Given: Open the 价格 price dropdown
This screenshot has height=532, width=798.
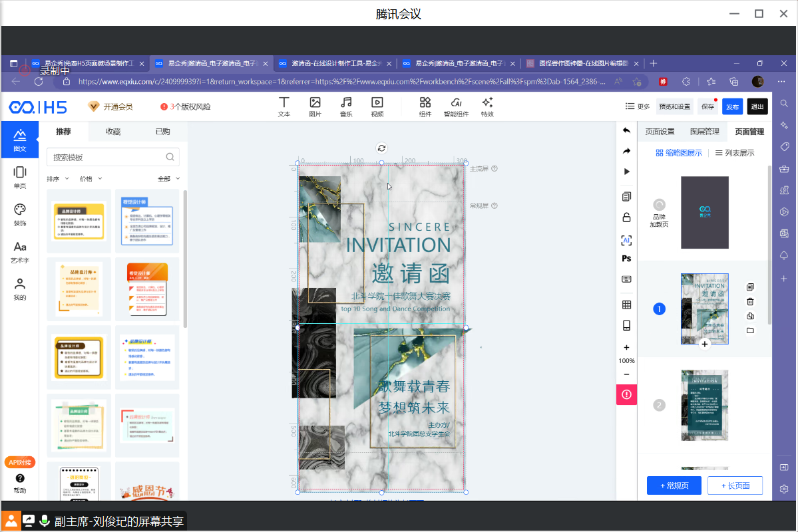Looking at the screenshot, I should pyautogui.click(x=91, y=179).
